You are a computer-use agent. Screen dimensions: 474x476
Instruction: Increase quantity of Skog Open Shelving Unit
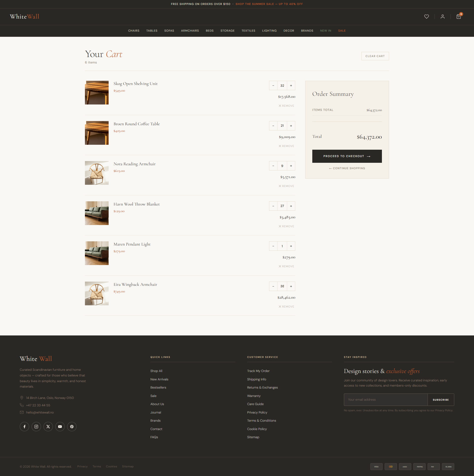click(291, 85)
